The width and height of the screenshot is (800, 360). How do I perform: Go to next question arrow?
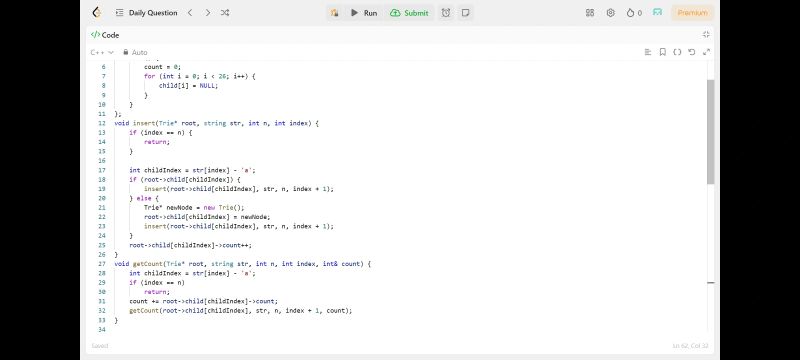click(x=208, y=13)
